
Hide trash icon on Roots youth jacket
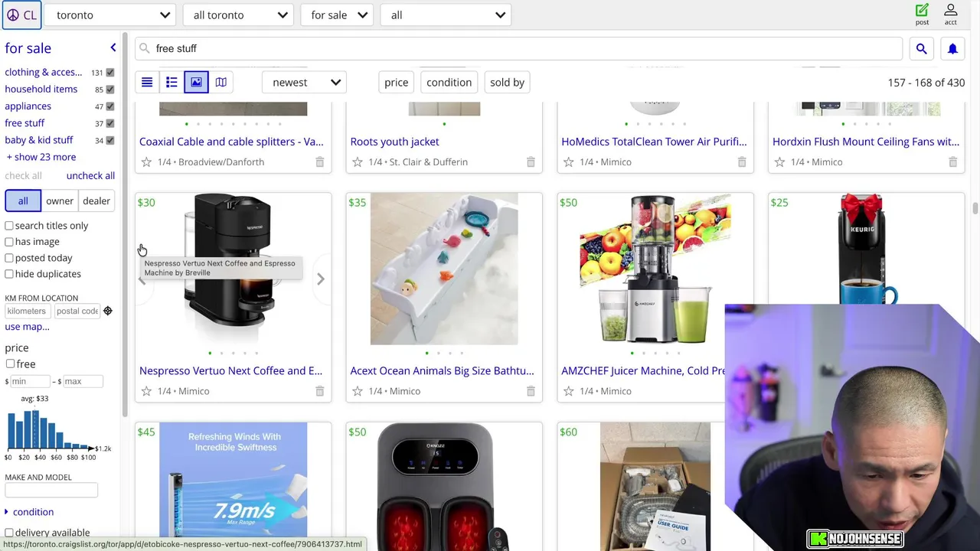point(531,161)
